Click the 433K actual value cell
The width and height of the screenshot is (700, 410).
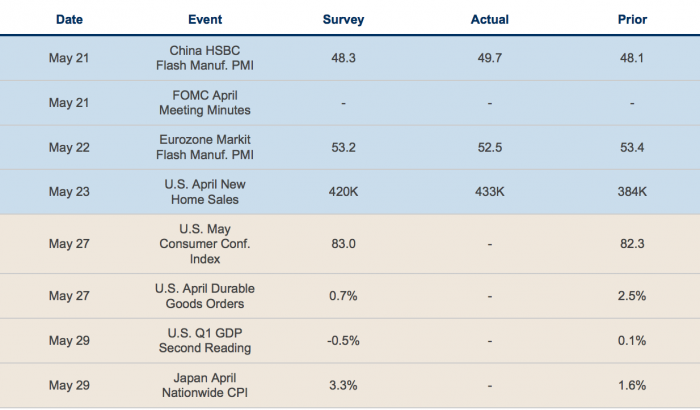490,191
